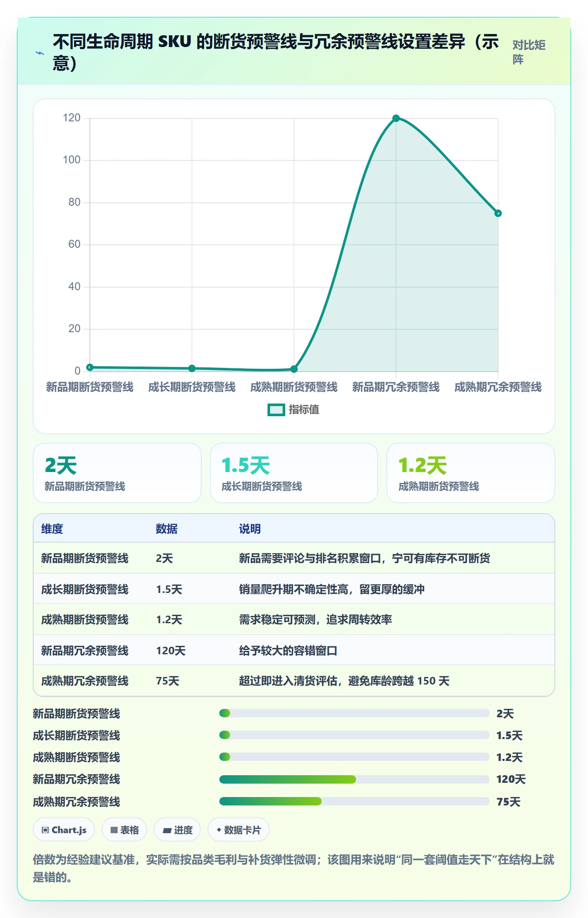
Task: Select the cell 新品需要评论与排名积累窗口，宁可有库存不可断货
Action: [x=365, y=558]
